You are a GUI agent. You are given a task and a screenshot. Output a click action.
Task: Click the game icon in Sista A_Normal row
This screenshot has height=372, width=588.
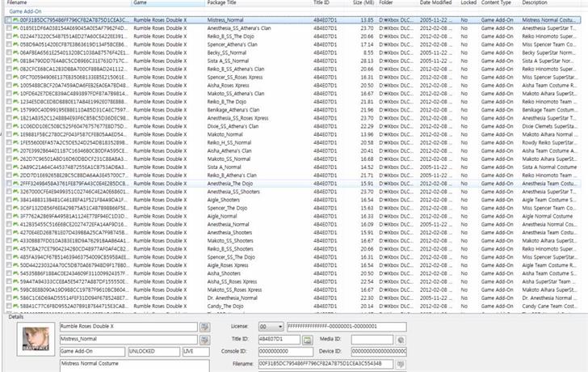[x=16, y=167]
